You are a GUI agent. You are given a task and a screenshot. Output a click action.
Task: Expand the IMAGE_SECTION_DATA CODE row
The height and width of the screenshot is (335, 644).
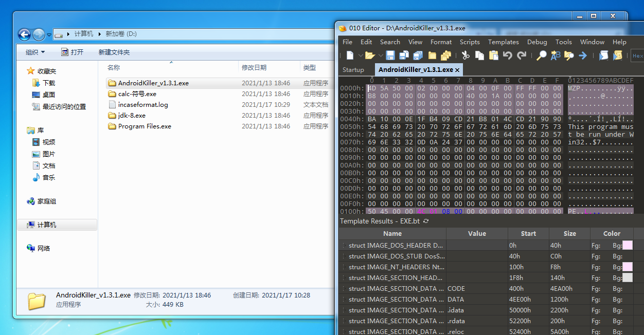click(x=345, y=288)
